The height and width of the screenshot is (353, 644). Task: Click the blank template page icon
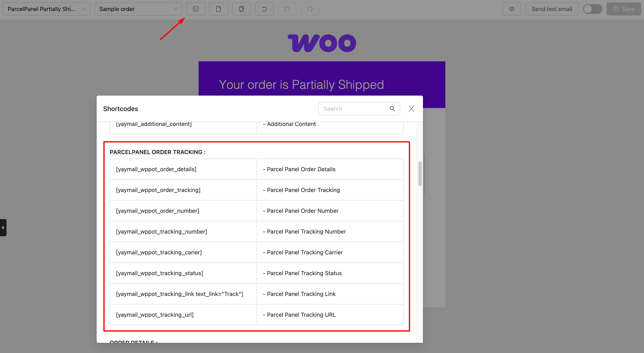point(218,9)
